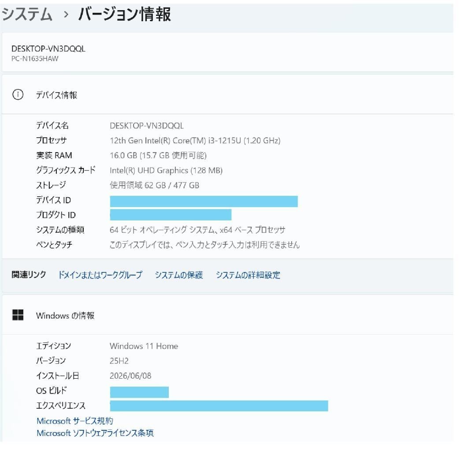Click the プロセッサ label
The image size is (476, 462).
tap(51, 140)
